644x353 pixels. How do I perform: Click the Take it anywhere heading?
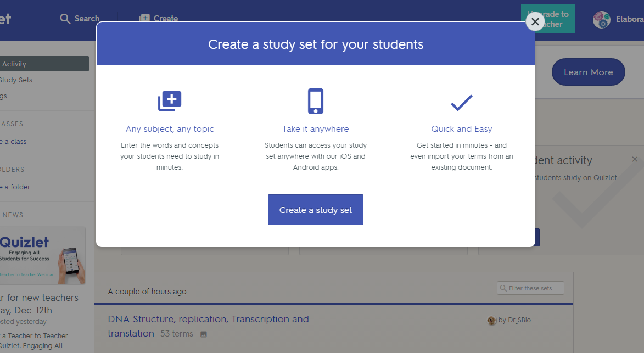click(316, 129)
